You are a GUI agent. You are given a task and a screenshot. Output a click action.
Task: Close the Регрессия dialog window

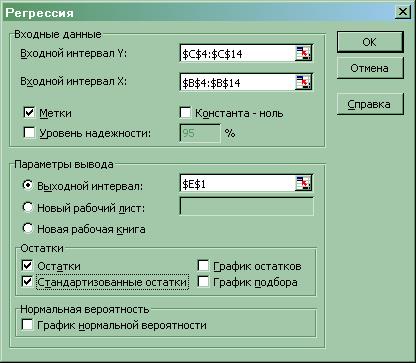(403, 12)
